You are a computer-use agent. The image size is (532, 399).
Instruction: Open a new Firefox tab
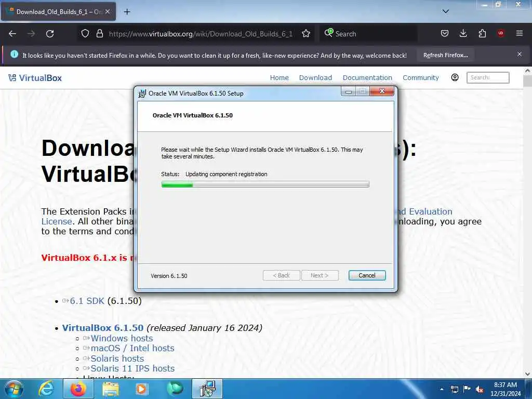point(127,12)
